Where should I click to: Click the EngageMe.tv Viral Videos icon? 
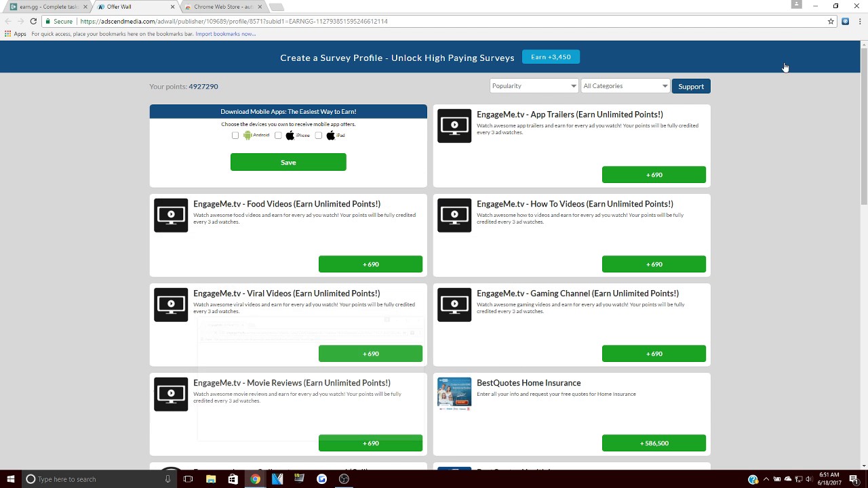(x=171, y=304)
